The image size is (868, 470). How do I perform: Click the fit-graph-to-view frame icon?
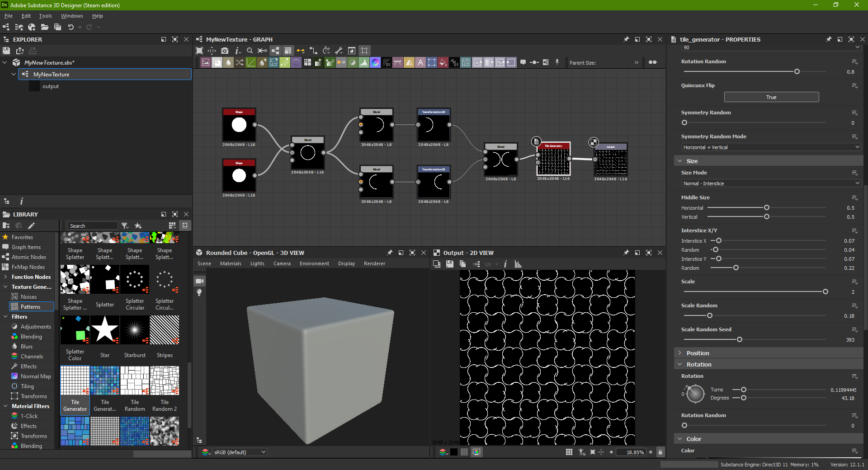(x=199, y=51)
